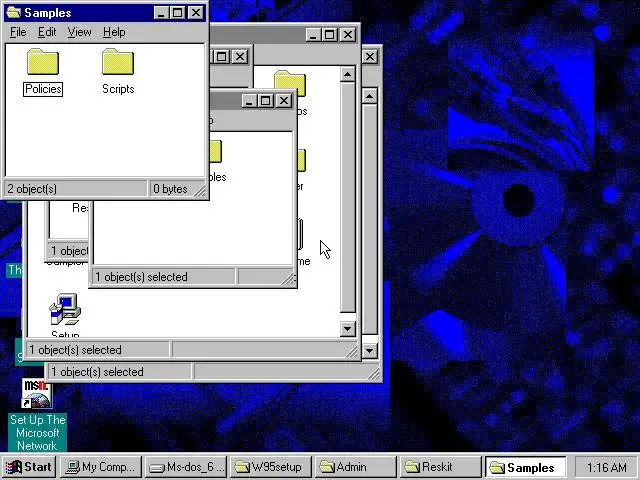
Task: Click scroll down arrow in rearmost window
Action: pos(369,351)
